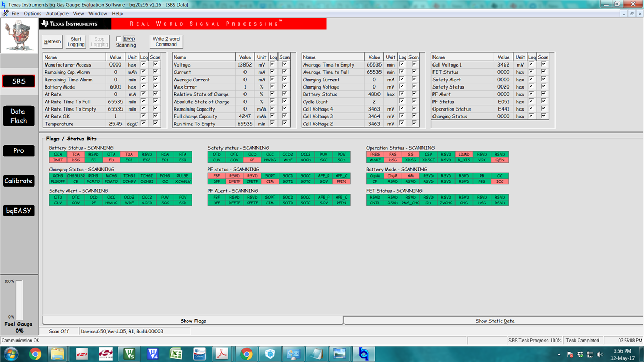
Task: Click the Device:650 version status text
Action: [x=123, y=331]
